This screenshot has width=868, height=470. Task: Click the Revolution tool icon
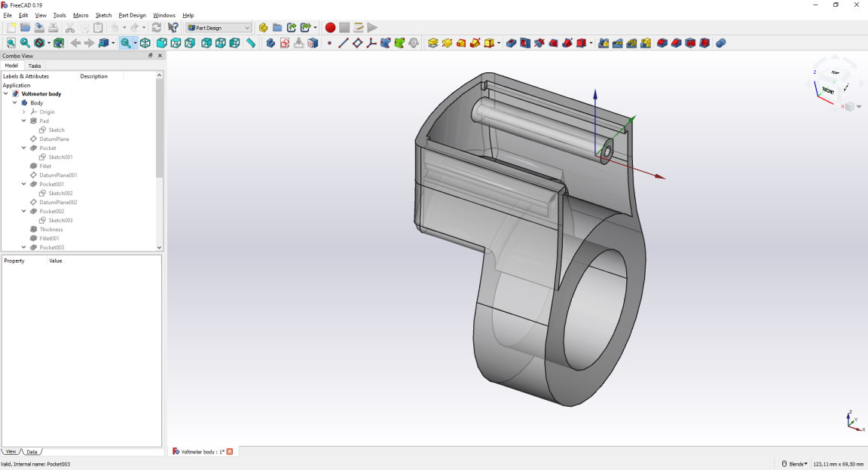pos(447,43)
